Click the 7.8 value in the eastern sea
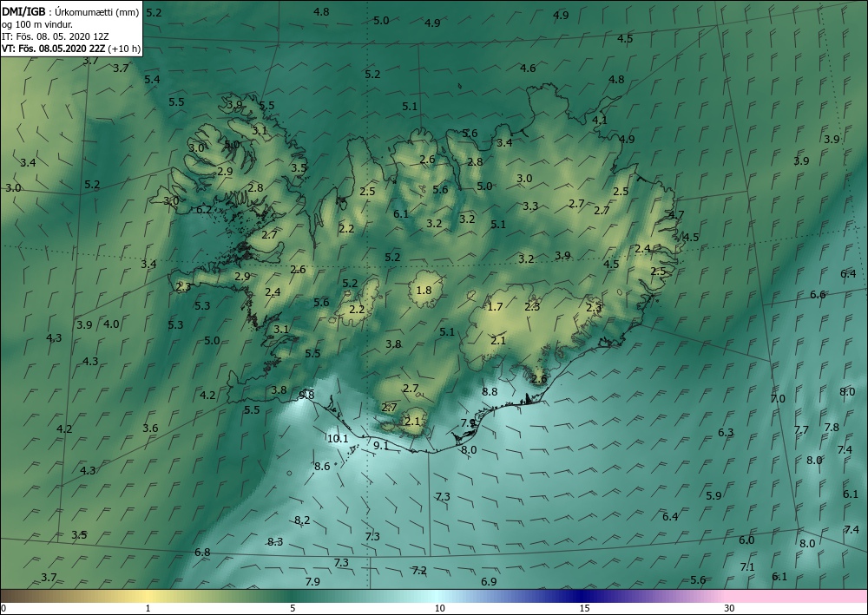Viewport: 868px width, 615px height. [832, 427]
